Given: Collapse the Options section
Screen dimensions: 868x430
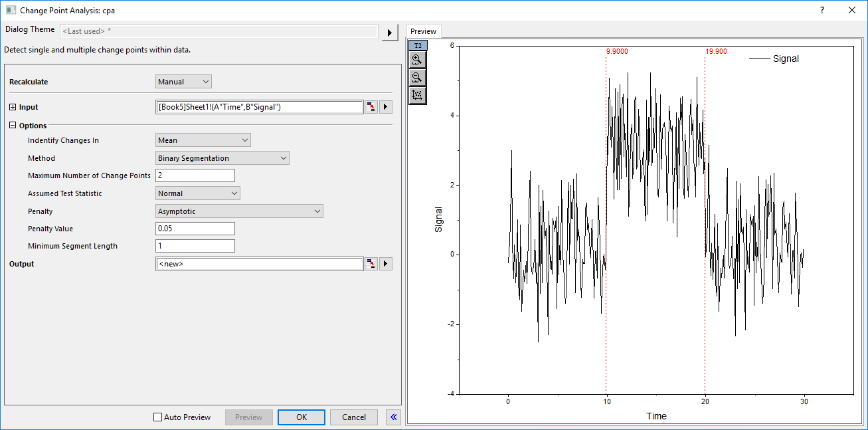Looking at the screenshot, I should [13, 126].
